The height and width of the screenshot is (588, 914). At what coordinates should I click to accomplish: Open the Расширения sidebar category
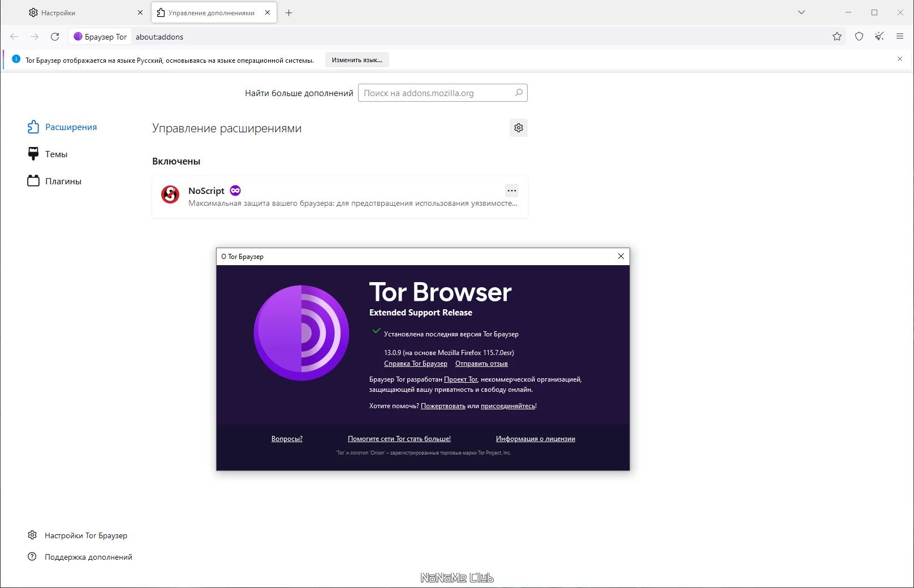pyautogui.click(x=63, y=127)
